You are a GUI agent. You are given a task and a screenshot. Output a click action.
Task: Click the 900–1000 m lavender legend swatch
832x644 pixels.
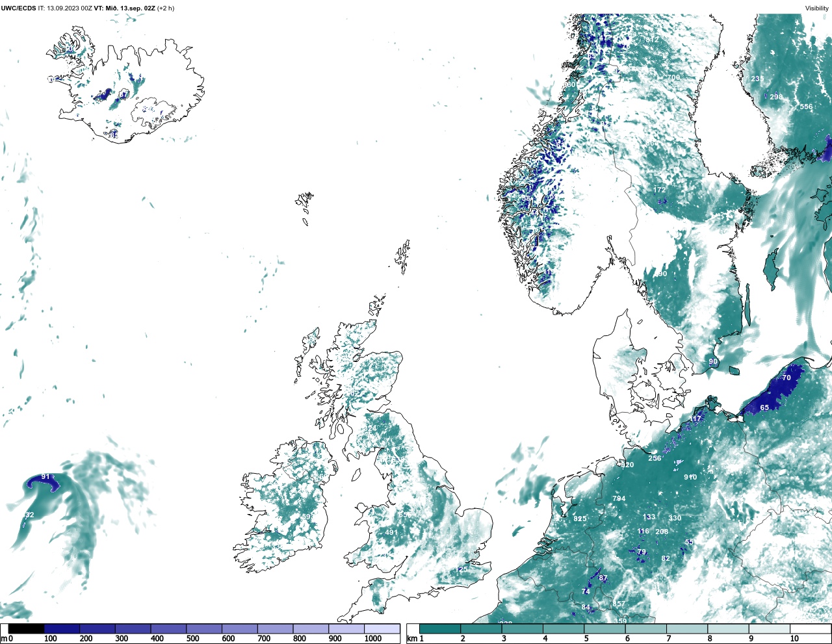coord(346,629)
